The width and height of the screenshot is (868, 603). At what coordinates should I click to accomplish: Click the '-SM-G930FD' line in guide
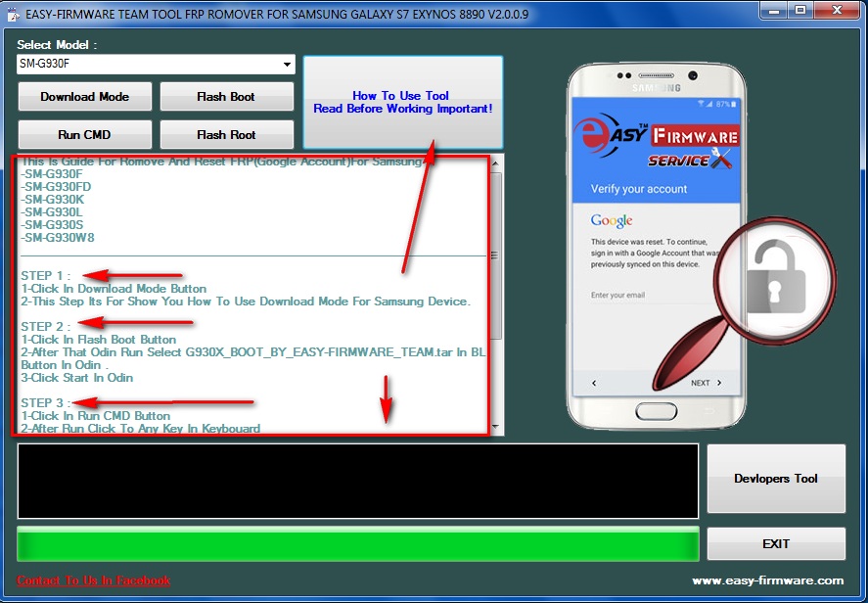56,187
